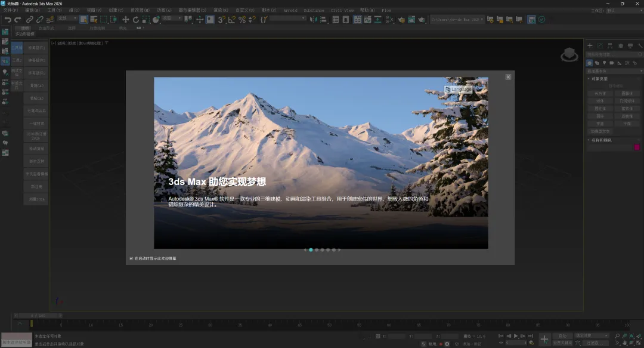Open the Scene Explorer icon in toolbar
644x348 pixels.
tap(336, 19)
